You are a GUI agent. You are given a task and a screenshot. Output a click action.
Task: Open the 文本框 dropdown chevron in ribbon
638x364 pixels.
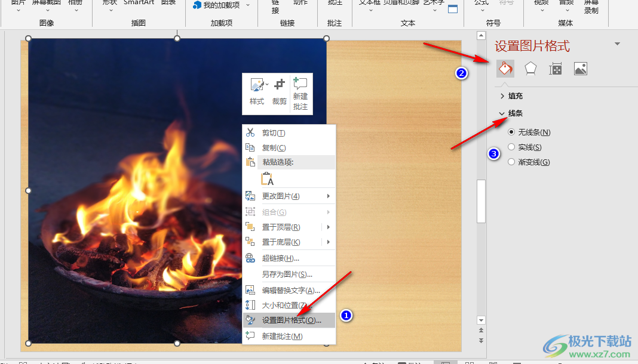coord(370,10)
